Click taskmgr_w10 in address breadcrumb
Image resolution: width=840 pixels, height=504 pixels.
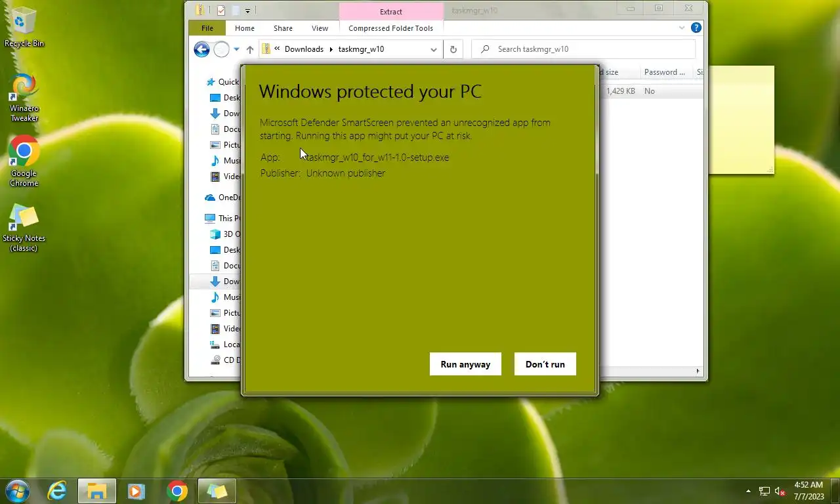click(x=361, y=49)
